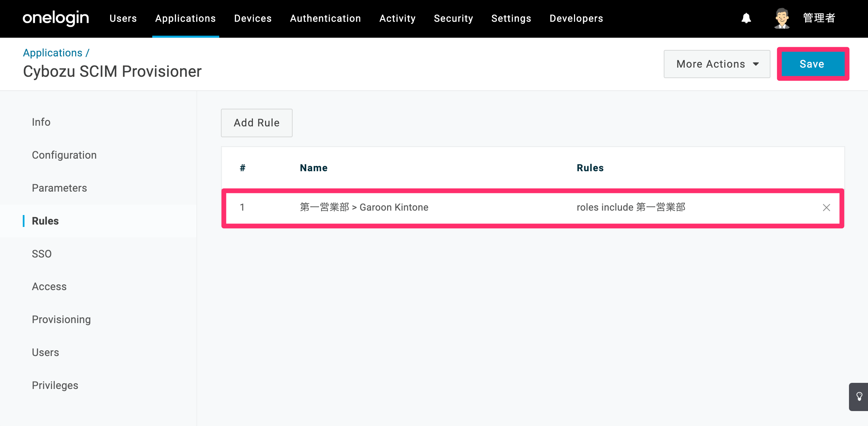The height and width of the screenshot is (426, 868).
Task: Open the Security menu
Action: (453, 18)
